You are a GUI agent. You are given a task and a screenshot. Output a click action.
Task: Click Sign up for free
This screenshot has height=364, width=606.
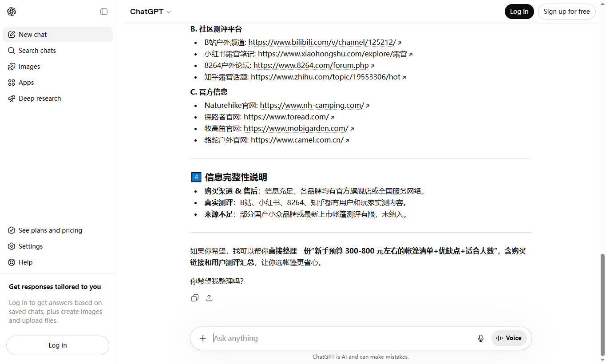(x=566, y=12)
